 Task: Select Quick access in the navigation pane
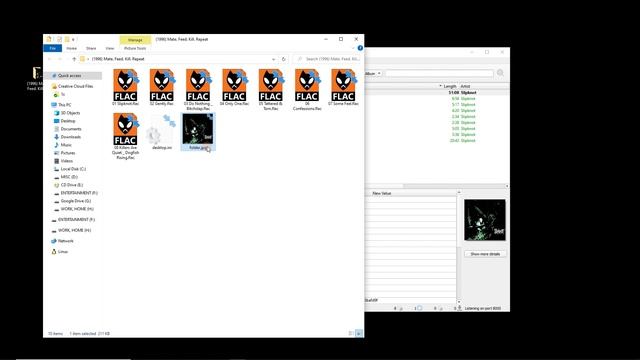(73, 76)
